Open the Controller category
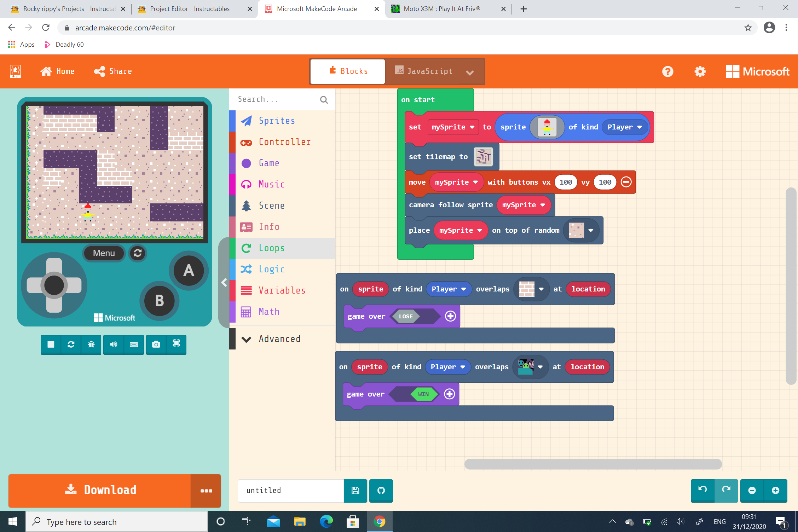The image size is (798, 532). click(284, 142)
